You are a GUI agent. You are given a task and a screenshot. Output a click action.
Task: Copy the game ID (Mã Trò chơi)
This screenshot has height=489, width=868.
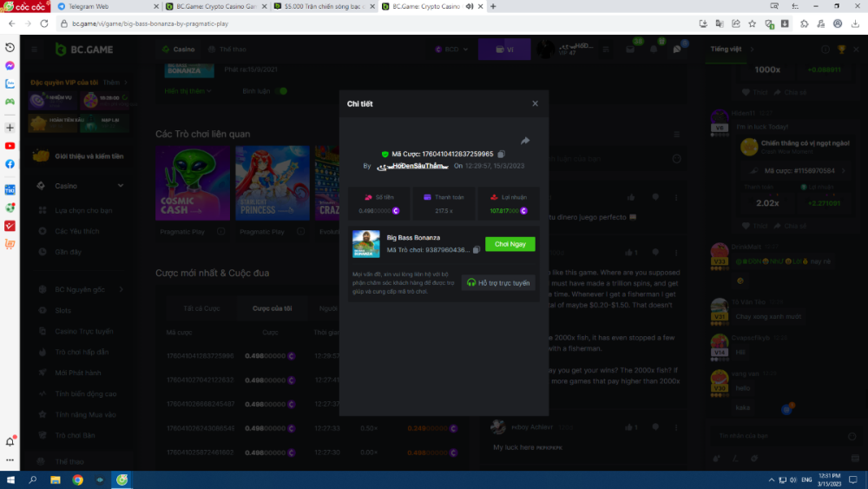477,250
